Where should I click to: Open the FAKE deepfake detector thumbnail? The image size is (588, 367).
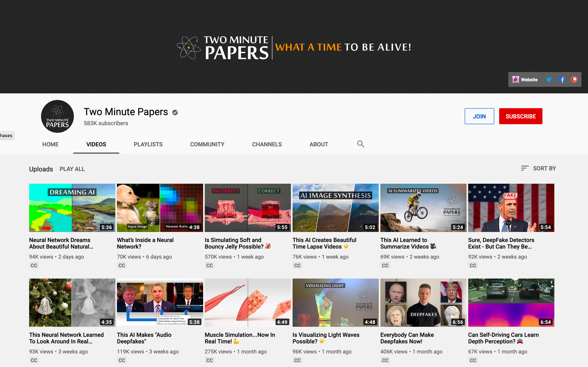(511, 208)
